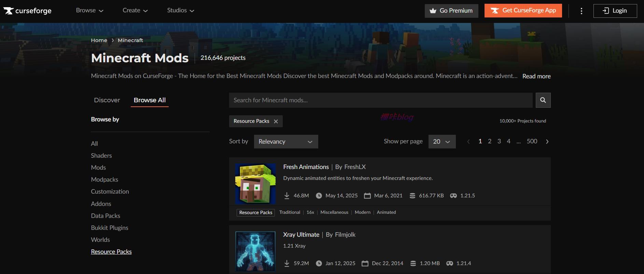Select Data Packs category
This screenshot has width=644, height=274.
tap(106, 216)
